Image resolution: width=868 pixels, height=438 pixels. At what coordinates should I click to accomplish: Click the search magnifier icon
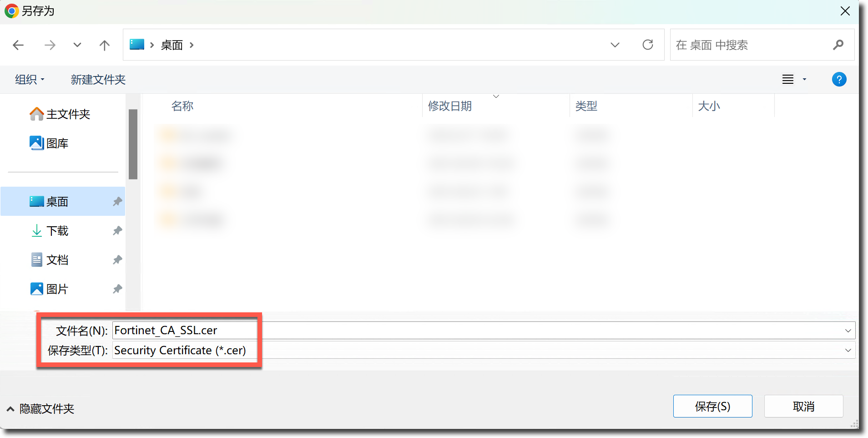[x=838, y=45]
